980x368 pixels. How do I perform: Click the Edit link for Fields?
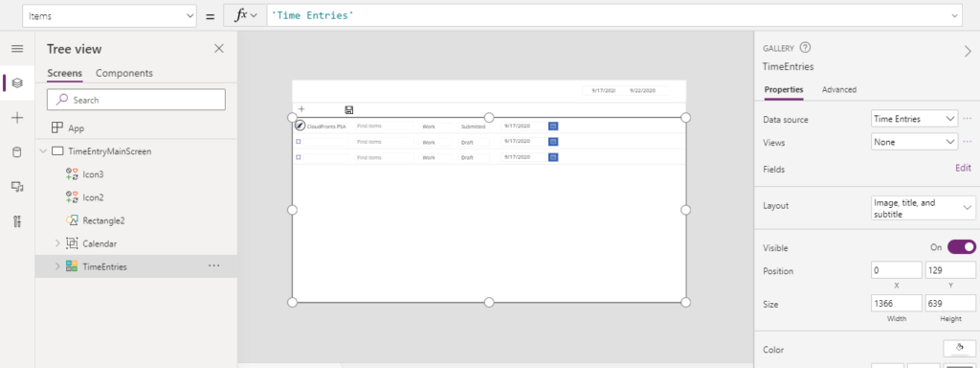(963, 168)
